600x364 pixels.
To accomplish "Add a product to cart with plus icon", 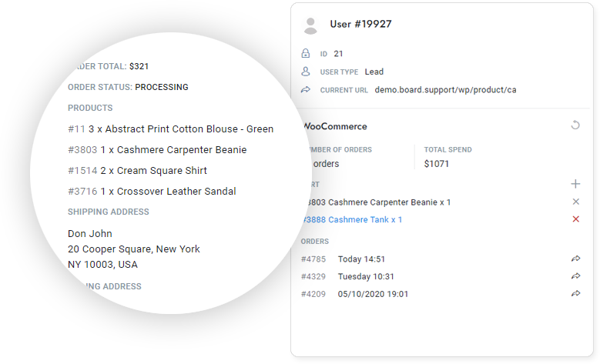I will [x=575, y=184].
